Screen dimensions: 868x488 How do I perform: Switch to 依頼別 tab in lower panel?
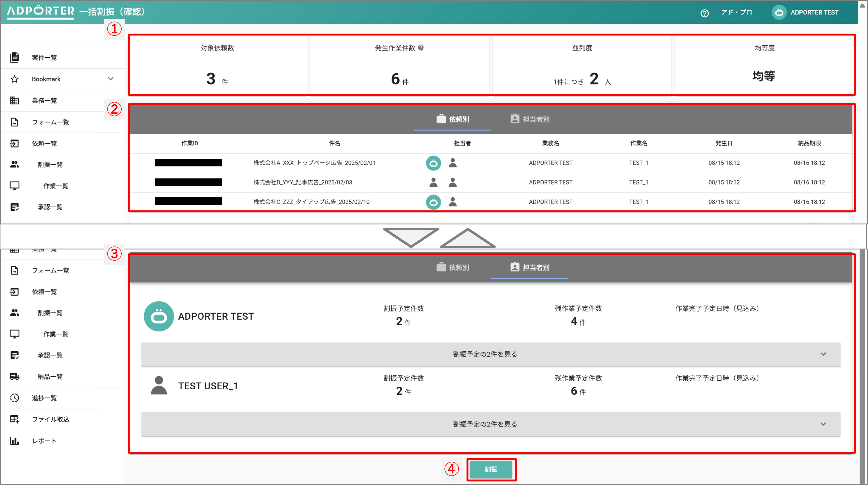453,267
